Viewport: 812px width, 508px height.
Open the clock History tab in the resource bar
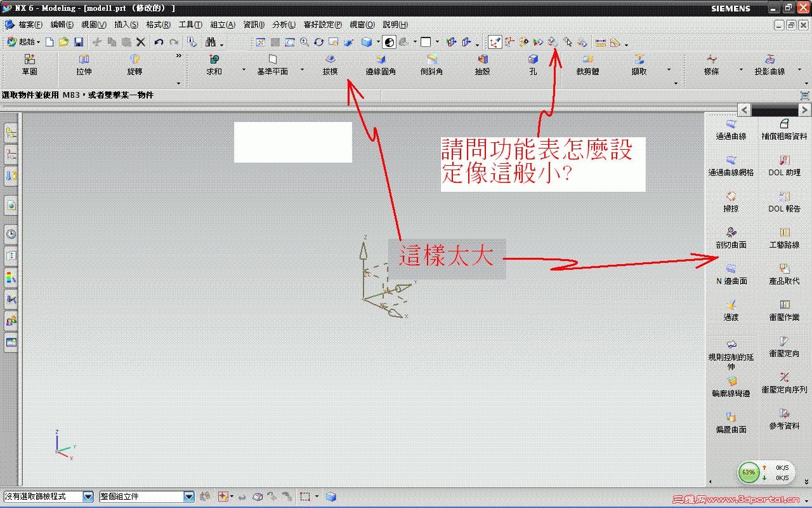coord(11,234)
